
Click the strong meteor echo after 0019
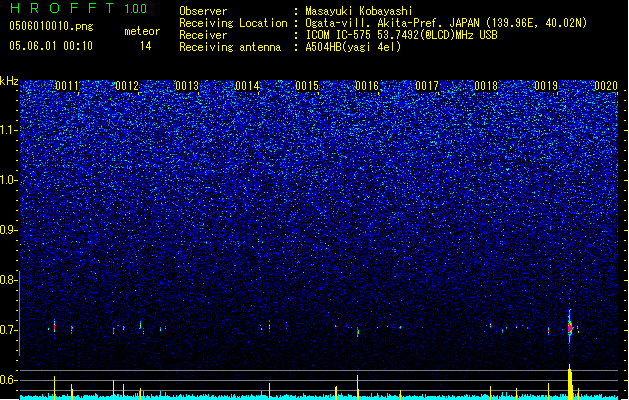(x=570, y=327)
